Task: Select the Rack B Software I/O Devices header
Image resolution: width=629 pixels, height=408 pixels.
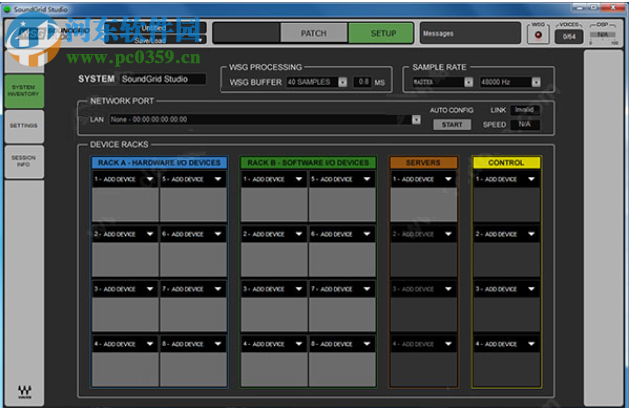Action: point(308,162)
